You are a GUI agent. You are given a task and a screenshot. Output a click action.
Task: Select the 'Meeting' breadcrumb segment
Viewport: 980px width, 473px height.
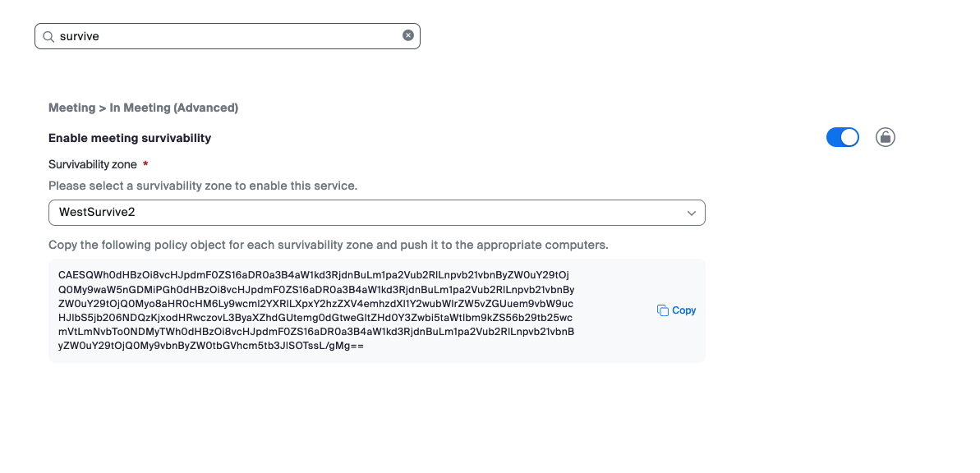click(71, 108)
